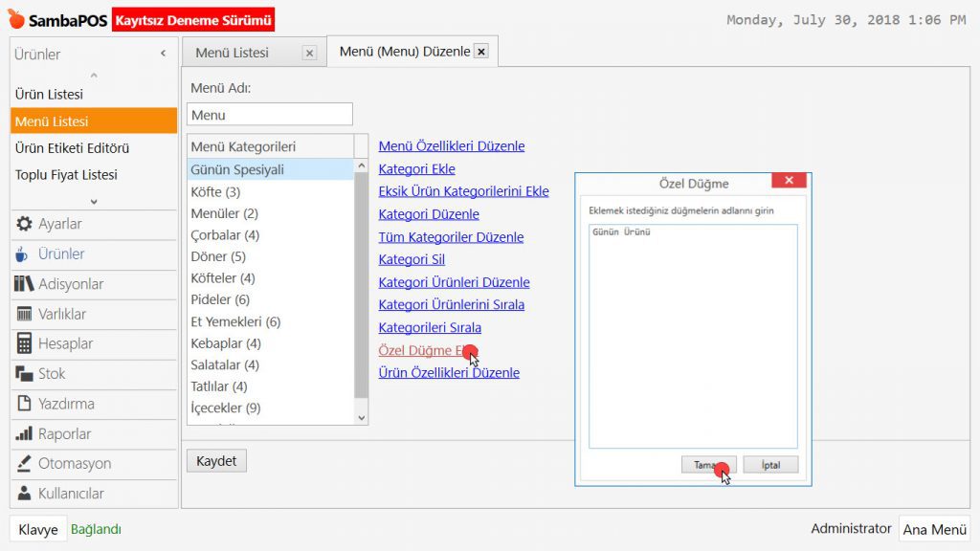
Task: Open Kullanıcılar via the person icon
Action: pyautogui.click(x=25, y=494)
